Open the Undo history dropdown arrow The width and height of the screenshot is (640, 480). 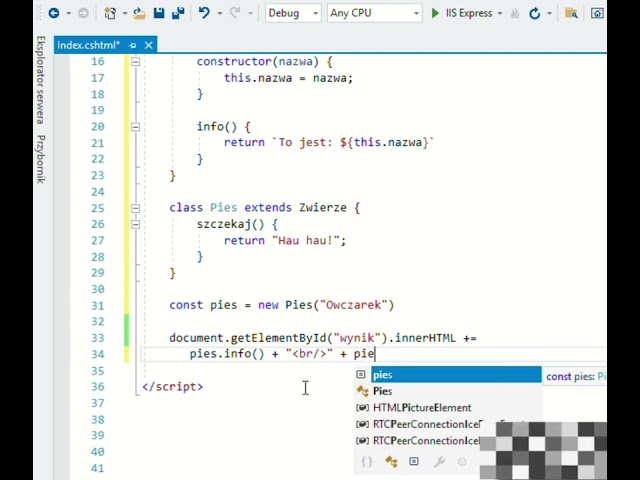(220, 13)
